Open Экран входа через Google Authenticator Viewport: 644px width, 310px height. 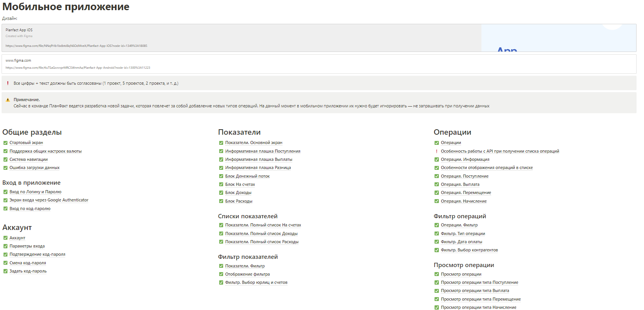click(49, 200)
